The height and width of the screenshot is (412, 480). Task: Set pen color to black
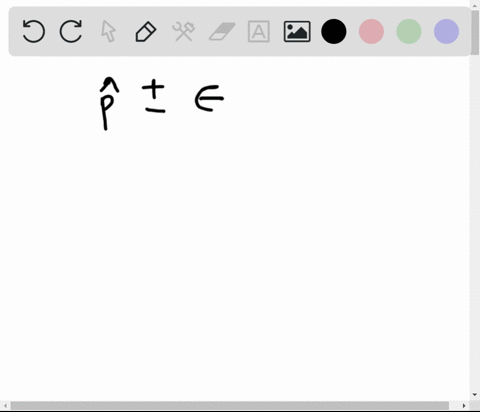coord(334,31)
